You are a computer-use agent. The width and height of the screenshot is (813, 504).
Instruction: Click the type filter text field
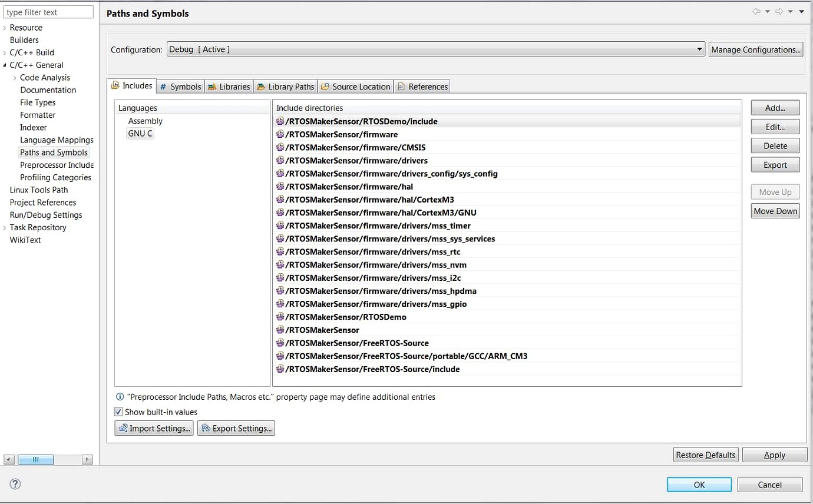[x=47, y=12]
